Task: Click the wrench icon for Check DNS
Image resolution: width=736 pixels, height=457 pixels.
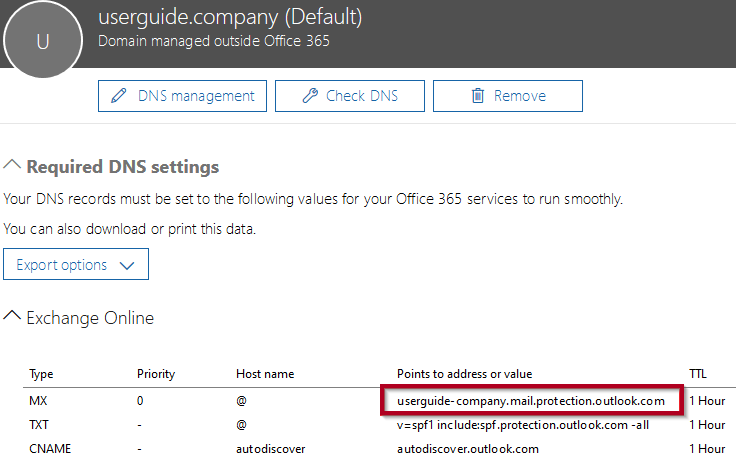Action: click(x=309, y=96)
